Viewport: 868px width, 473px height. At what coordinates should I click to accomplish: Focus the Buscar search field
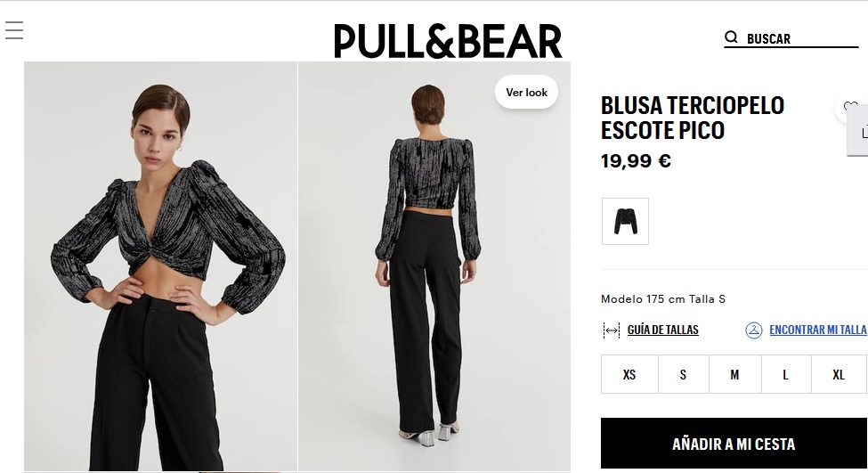(800, 39)
